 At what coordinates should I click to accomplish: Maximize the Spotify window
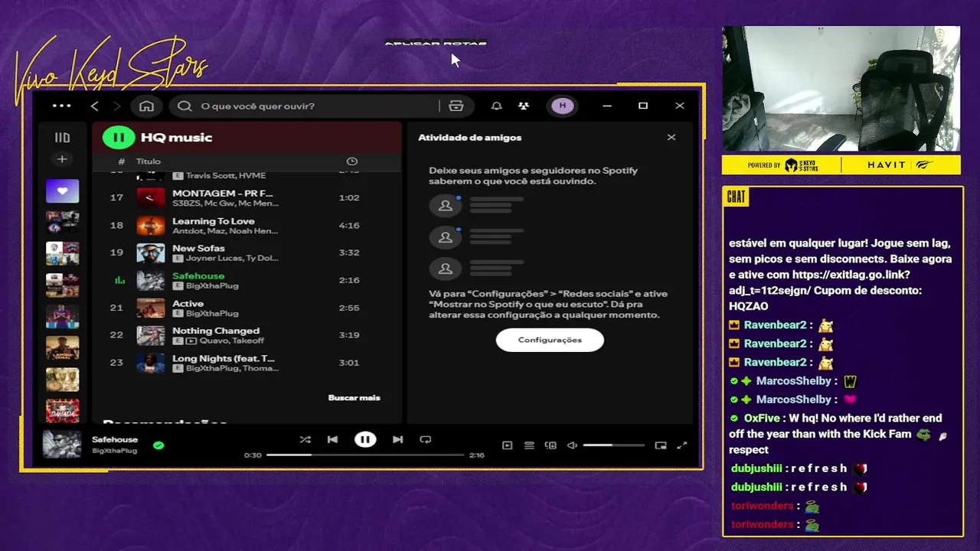click(643, 106)
